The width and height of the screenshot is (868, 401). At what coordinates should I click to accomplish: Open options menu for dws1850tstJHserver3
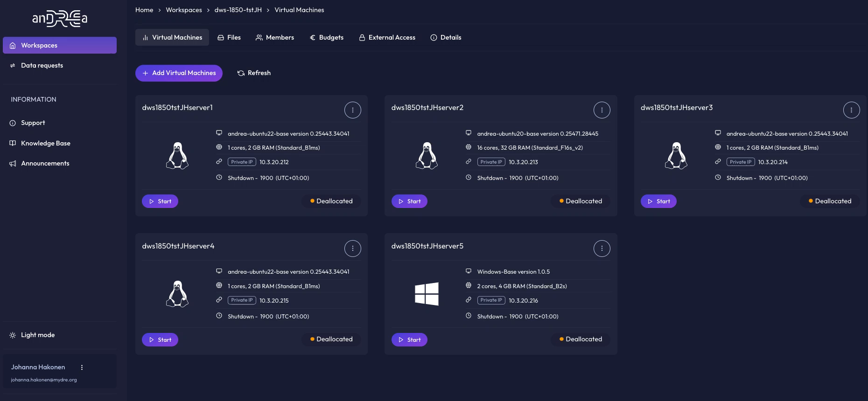[x=851, y=110]
